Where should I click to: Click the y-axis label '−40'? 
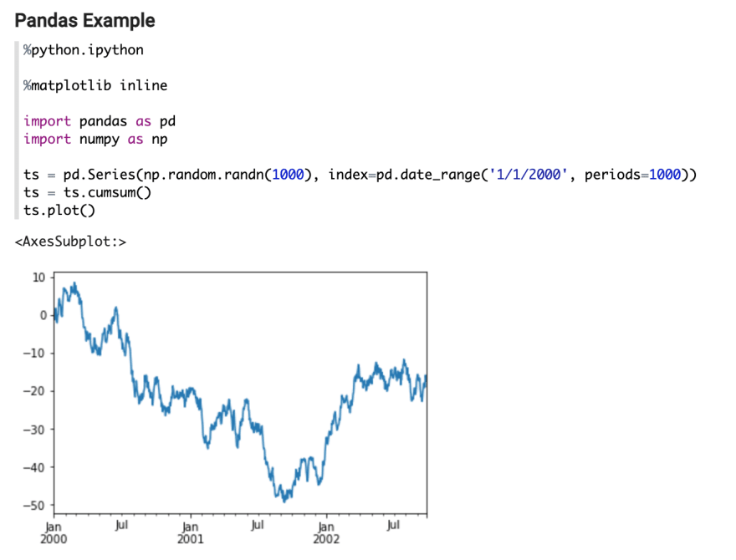tap(35, 467)
